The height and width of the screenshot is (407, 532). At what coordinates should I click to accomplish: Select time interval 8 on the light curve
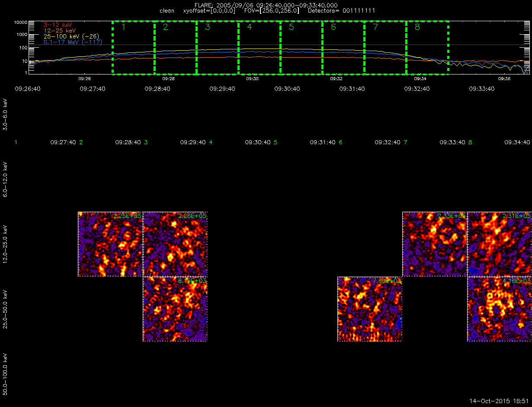click(427, 48)
